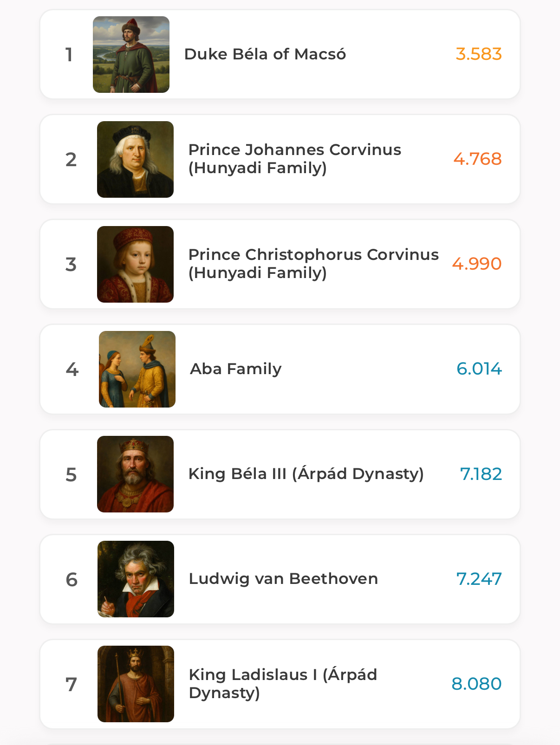Open Duke Béla of Macsó portrait thumbnail

coord(131,55)
